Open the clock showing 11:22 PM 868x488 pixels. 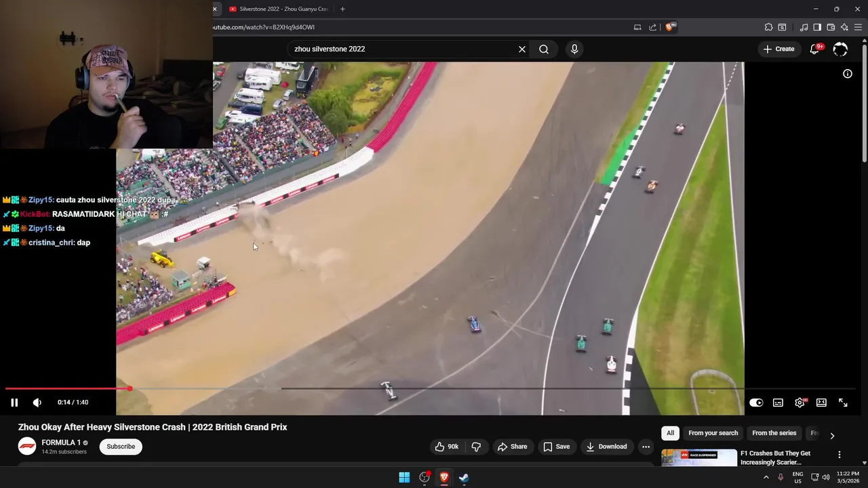pyautogui.click(x=848, y=477)
